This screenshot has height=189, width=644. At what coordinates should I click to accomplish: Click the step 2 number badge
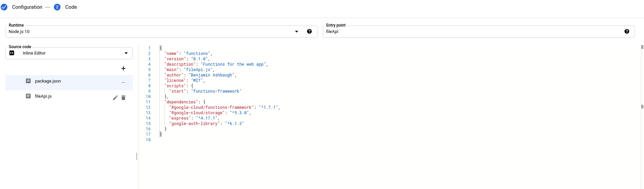57,7
